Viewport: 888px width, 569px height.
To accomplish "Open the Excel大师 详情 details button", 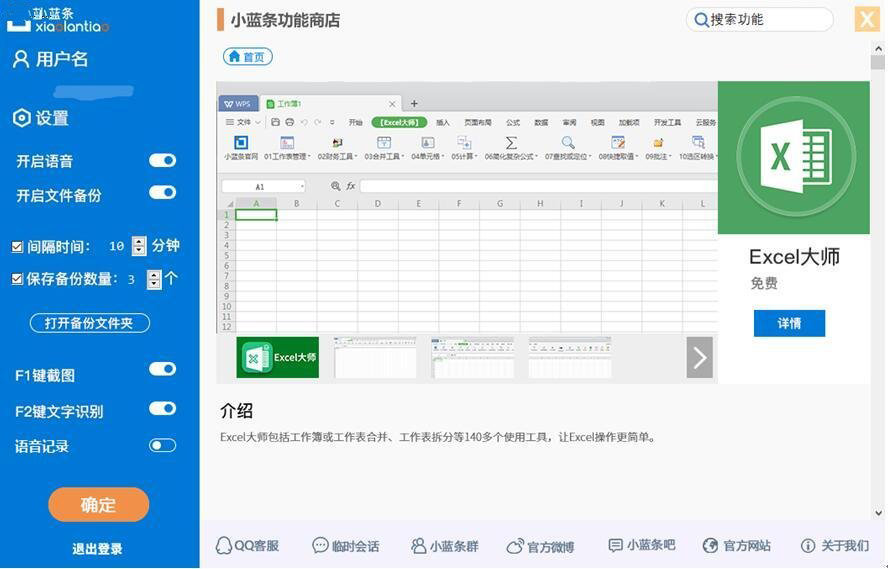I will (x=789, y=323).
